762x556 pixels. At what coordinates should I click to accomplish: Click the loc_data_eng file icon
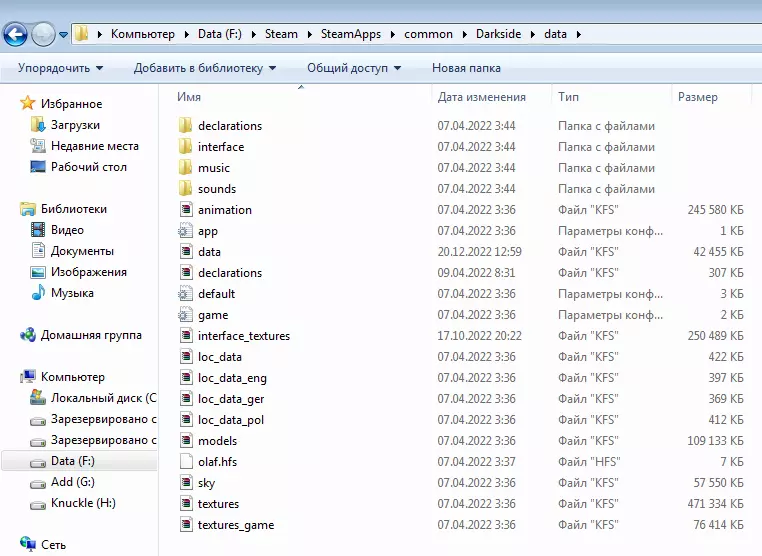tap(186, 378)
